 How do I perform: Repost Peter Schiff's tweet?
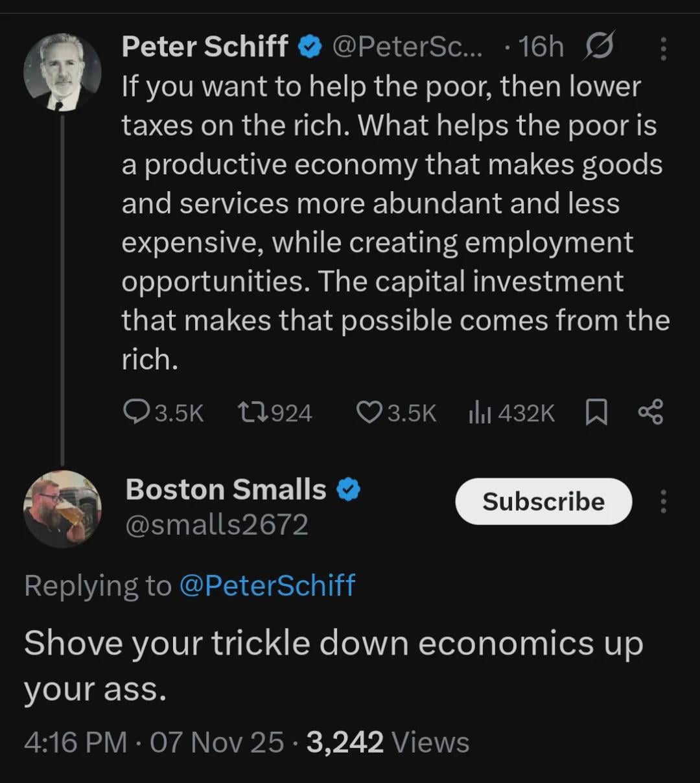(x=251, y=412)
